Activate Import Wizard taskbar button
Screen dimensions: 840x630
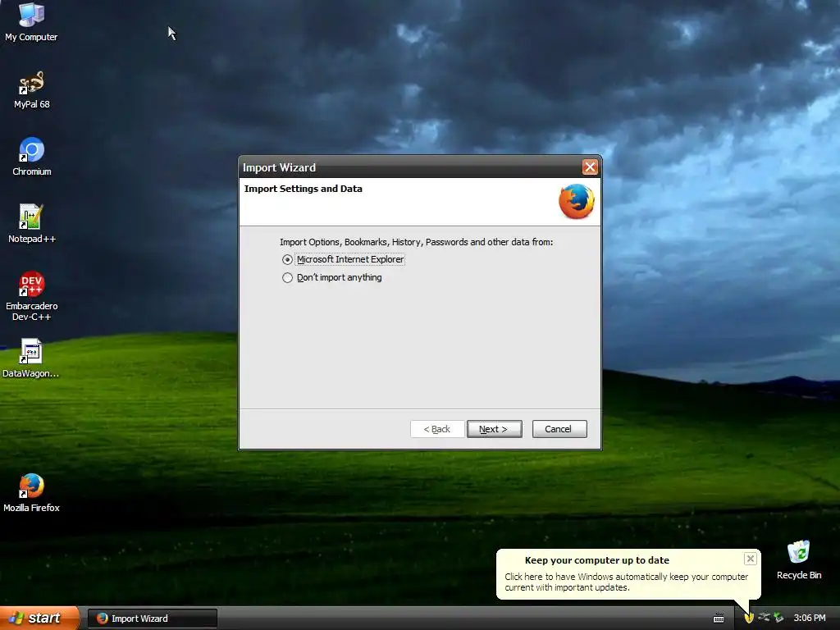click(152, 619)
